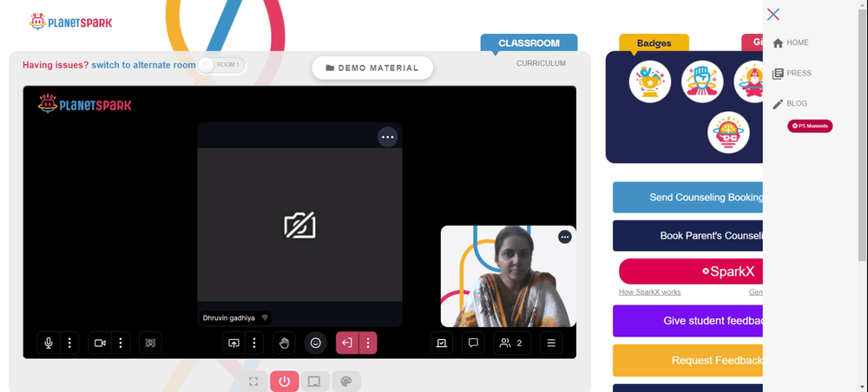Click Request Feedback button

(687, 361)
